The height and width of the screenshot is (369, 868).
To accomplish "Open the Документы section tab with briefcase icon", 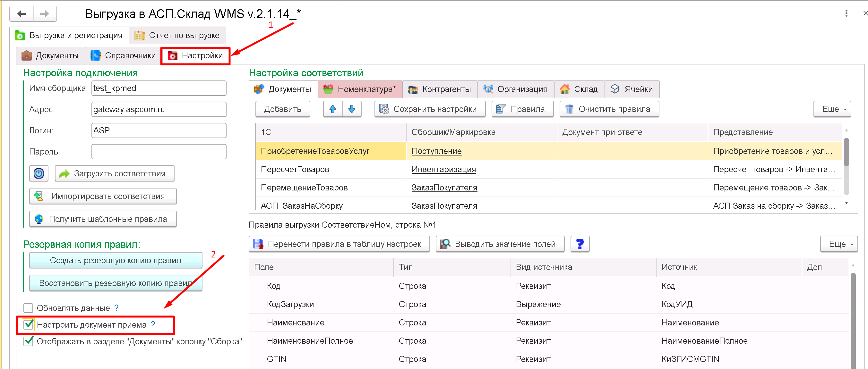I will (x=51, y=55).
